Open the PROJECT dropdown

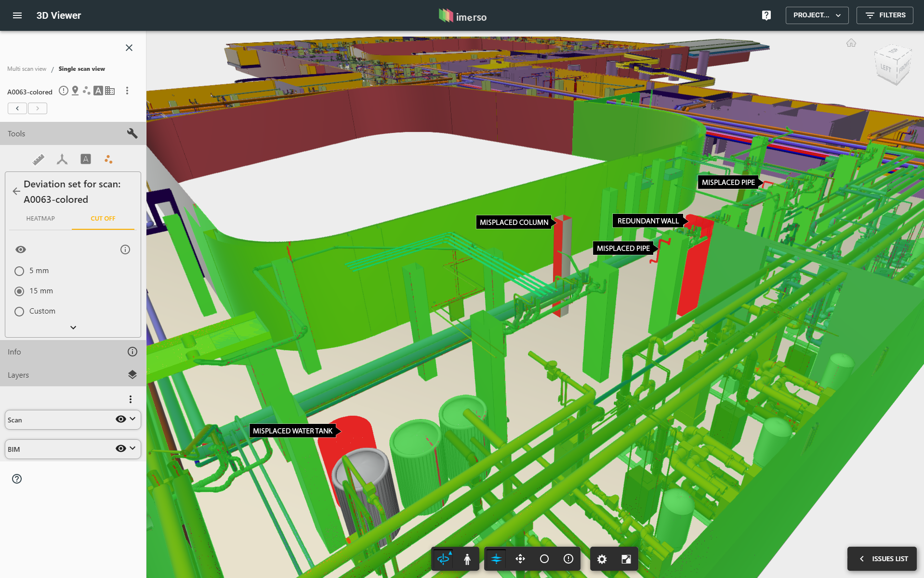tap(817, 15)
